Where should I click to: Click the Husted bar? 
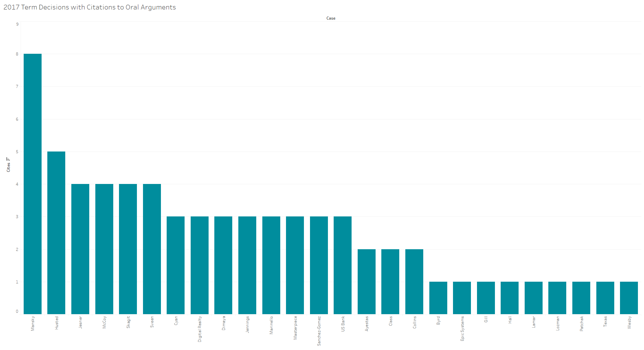coord(56,233)
